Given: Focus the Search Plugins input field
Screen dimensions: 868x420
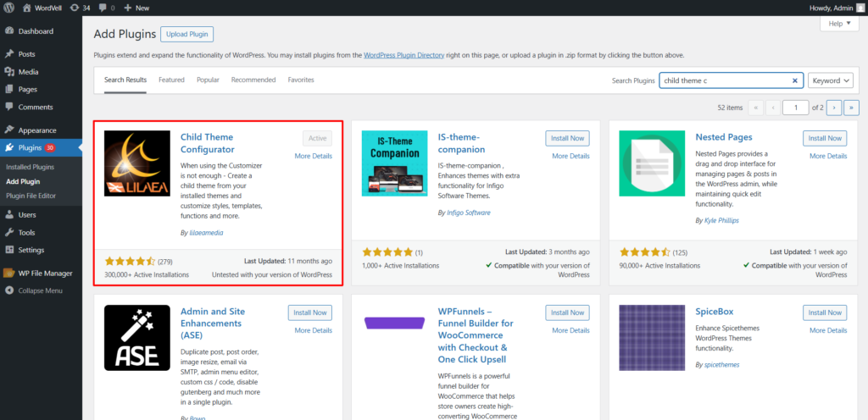Looking at the screenshot, I should point(732,80).
